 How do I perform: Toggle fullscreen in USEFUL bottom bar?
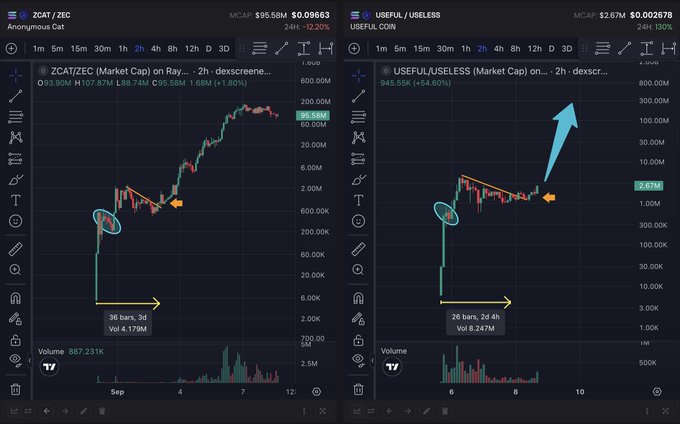click(665, 411)
